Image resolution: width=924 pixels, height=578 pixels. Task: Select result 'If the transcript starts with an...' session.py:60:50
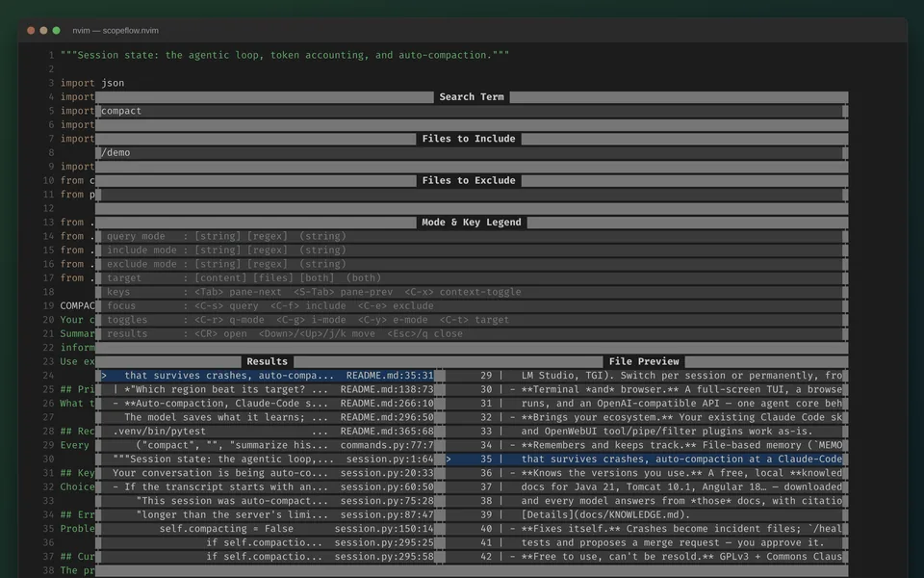(x=268, y=487)
